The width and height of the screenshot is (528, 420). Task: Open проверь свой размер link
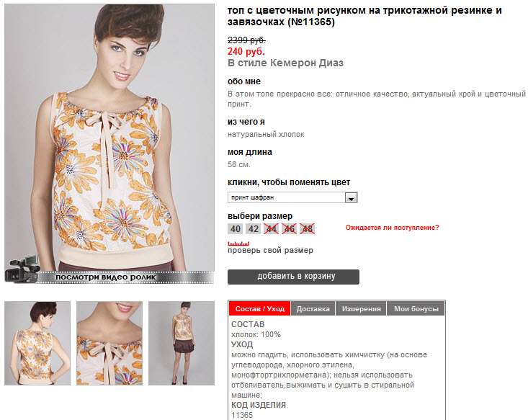tap(270, 251)
